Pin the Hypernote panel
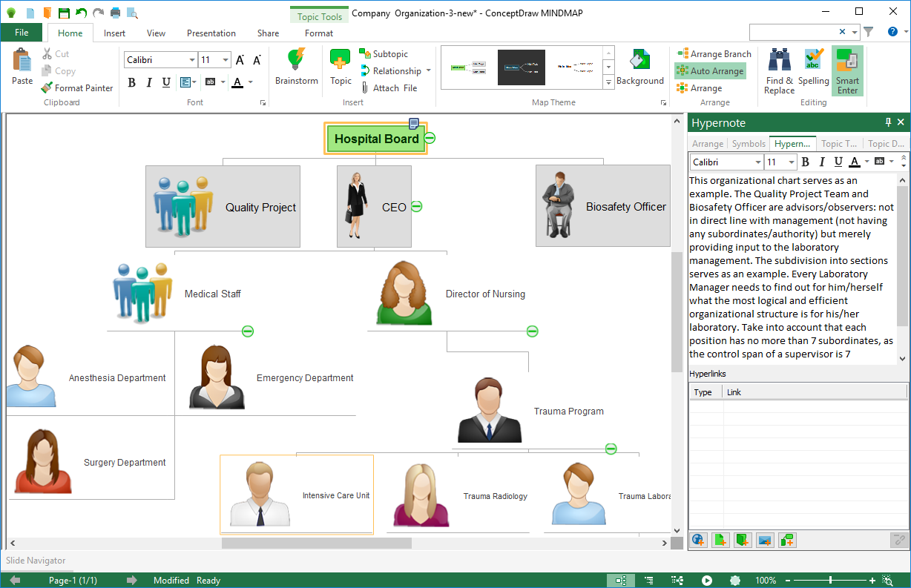The height and width of the screenshot is (588, 911). pos(889,122)
